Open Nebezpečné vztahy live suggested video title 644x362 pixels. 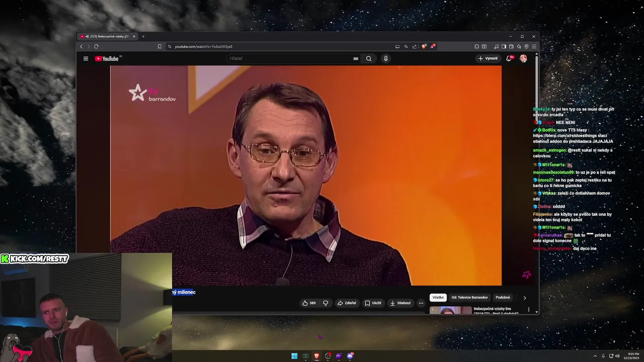[496, 311]
